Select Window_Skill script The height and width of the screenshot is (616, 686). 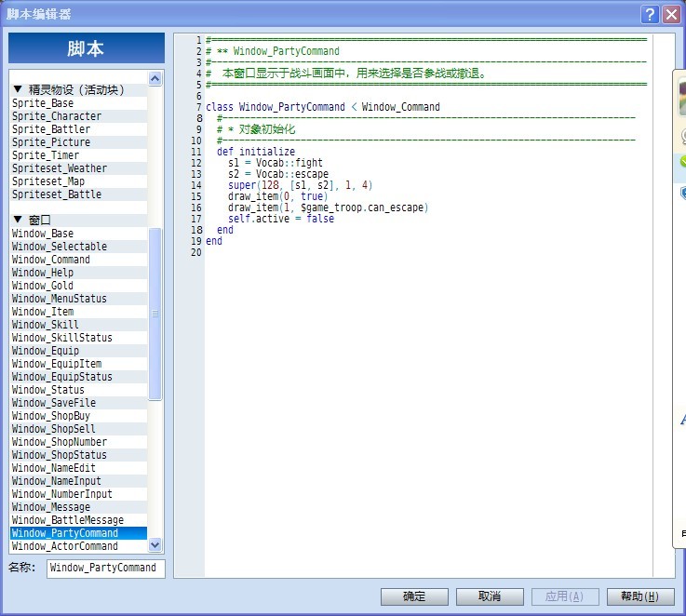coord(79,325)
